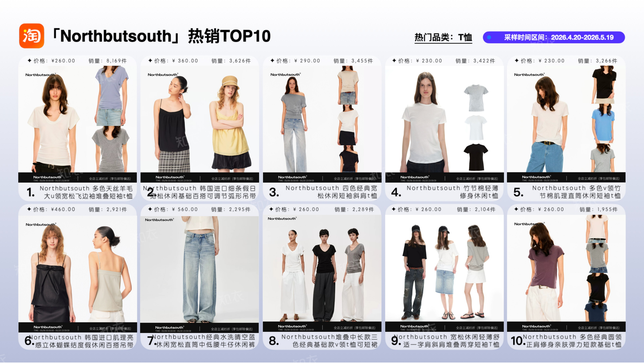Click sales 8,169件 on product 1

click(x=108, y=61)
